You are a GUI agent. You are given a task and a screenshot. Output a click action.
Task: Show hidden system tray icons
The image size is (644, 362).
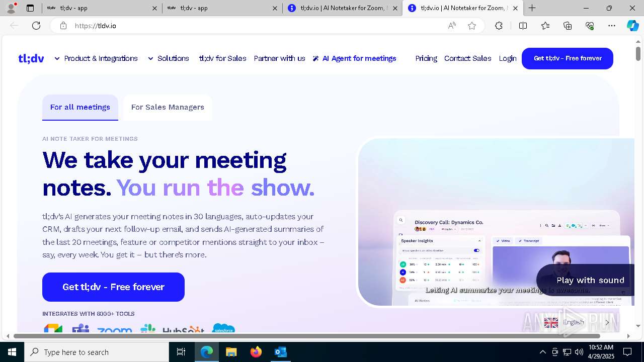542,352
